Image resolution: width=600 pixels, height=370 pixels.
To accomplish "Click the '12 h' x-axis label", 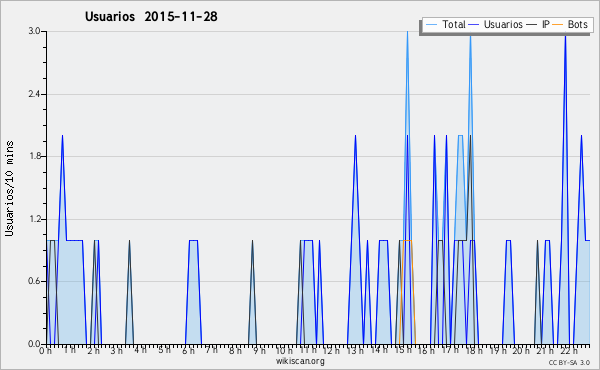I will (331, 351).
